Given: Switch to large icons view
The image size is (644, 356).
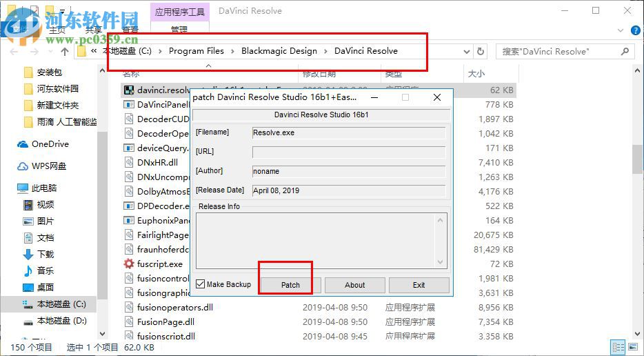Looking at the screenshot, I should (633, 347).
